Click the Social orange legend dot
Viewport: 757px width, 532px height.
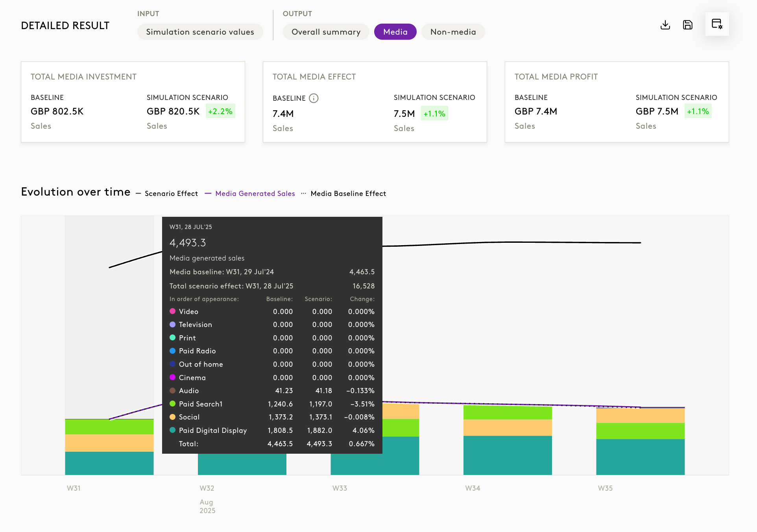point(172,417)
